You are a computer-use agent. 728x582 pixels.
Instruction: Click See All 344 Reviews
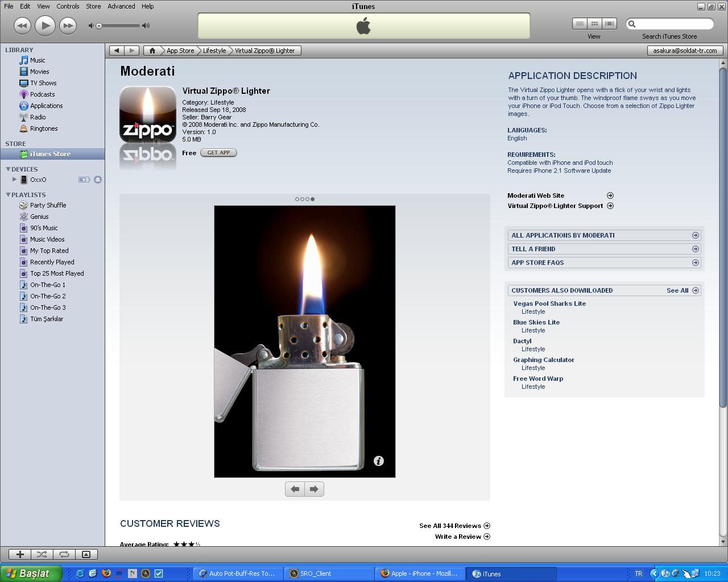pos(454,526)
